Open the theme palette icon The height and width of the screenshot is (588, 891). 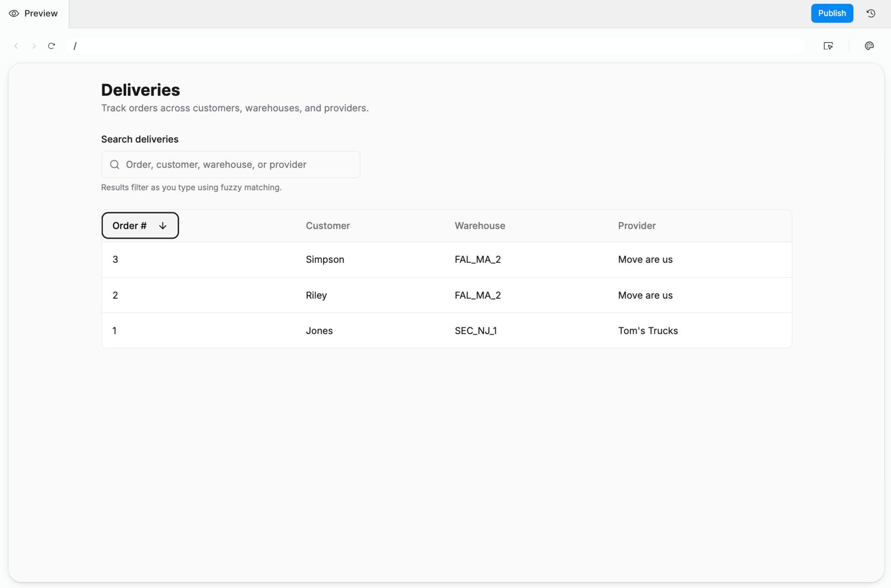869,46
